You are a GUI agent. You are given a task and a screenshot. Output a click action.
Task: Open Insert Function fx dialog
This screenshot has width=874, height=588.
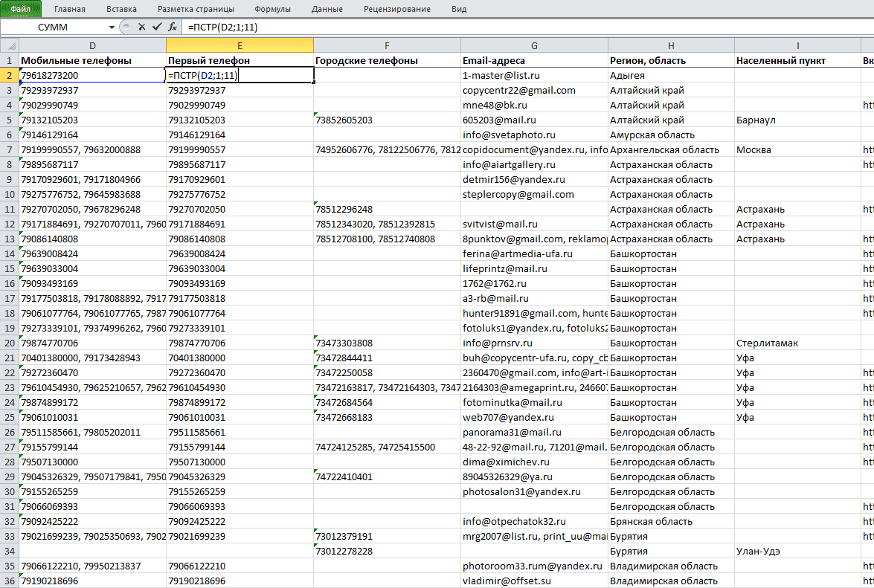point(173,27)
